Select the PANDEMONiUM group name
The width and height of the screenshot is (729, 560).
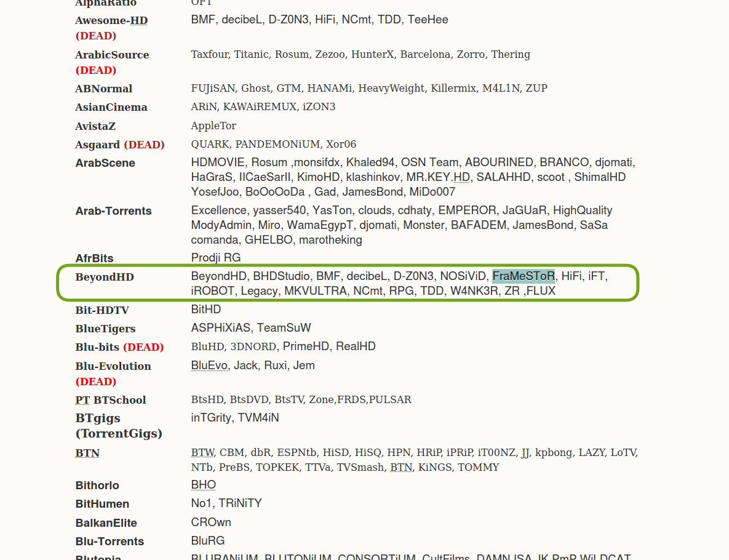pyautogui.click(x=277, y=145)
